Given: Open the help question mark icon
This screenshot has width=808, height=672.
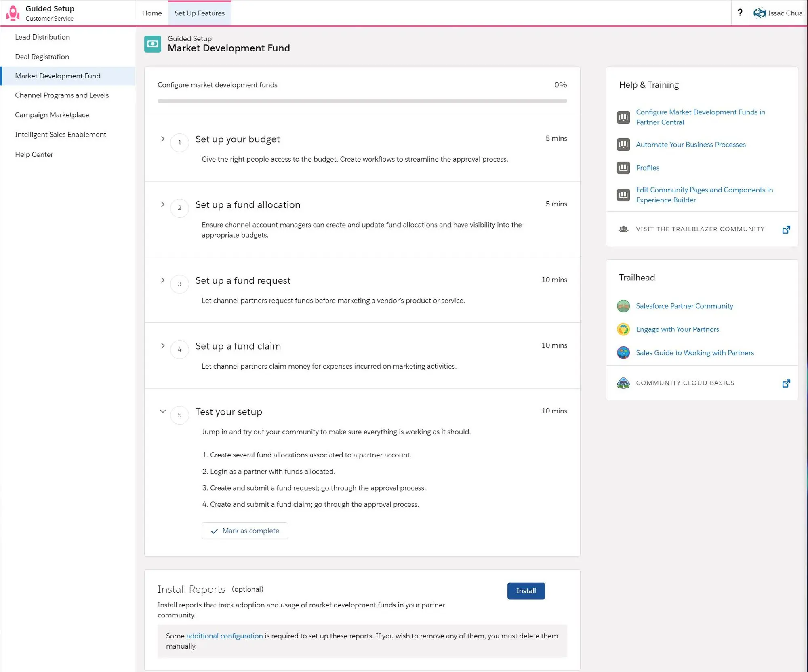Looking at the screenshot, I should pyautogui.click(x=740, y=13).
